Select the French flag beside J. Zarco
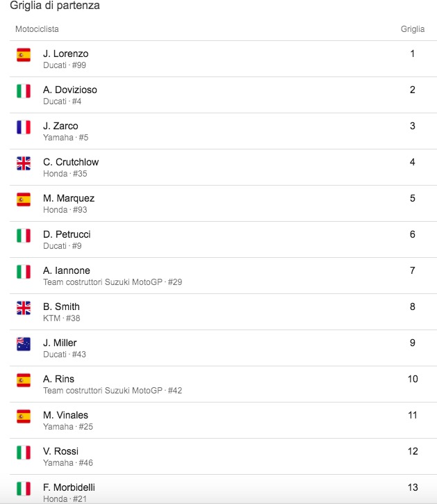 tap(24, 127)
